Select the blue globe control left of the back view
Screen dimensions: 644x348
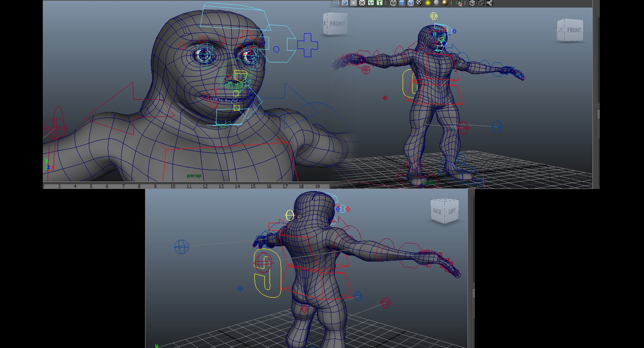181,247
